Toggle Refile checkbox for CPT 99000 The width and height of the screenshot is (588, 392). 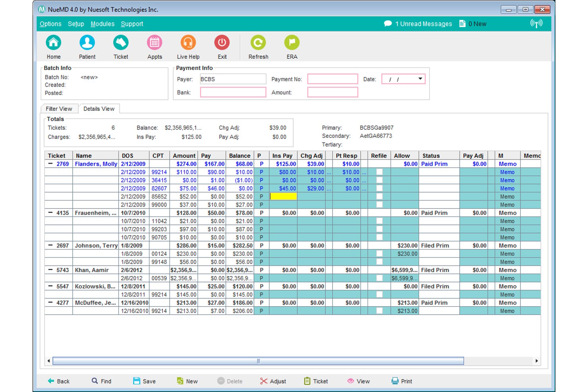[x=379, y=205]
